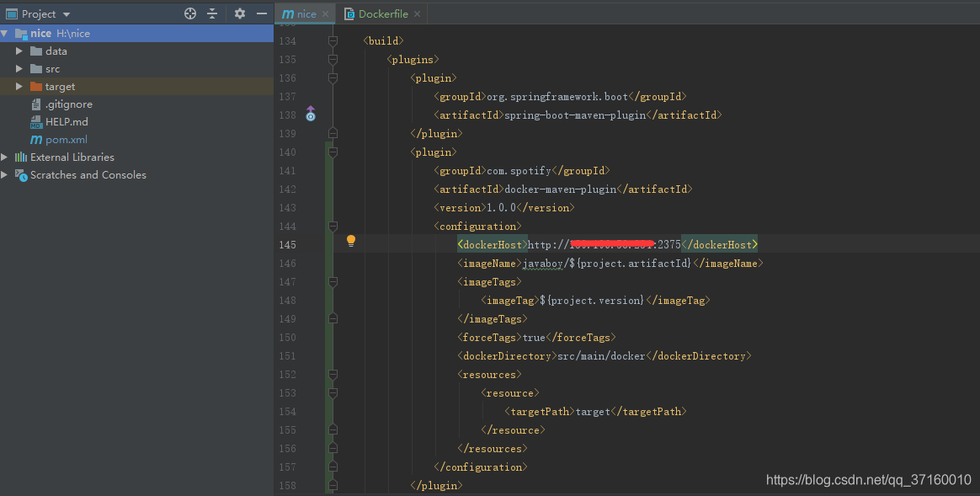Click targetPath target value
Image resolution: width=980 pixels, height=496 pixels.
coord(593,412)
